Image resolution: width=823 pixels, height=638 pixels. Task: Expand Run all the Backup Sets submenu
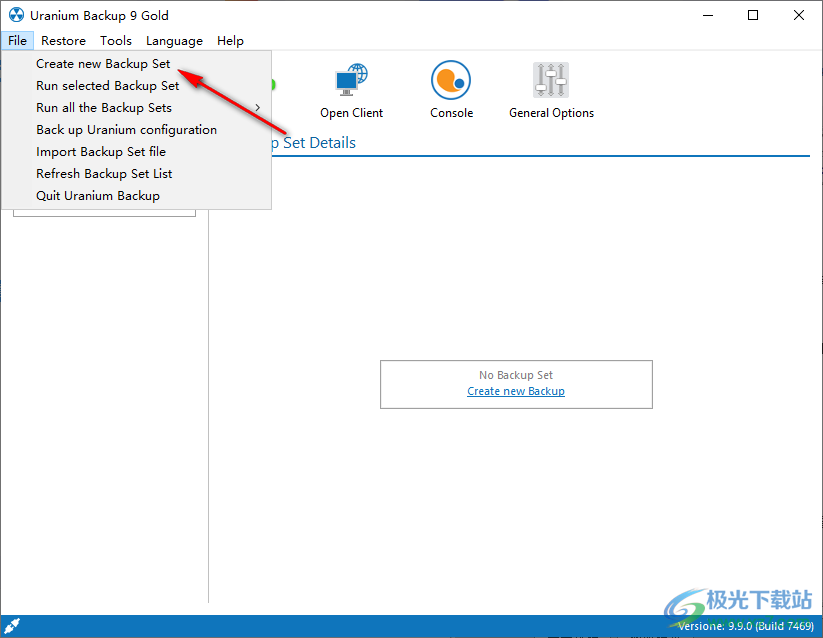pos(136,108)
